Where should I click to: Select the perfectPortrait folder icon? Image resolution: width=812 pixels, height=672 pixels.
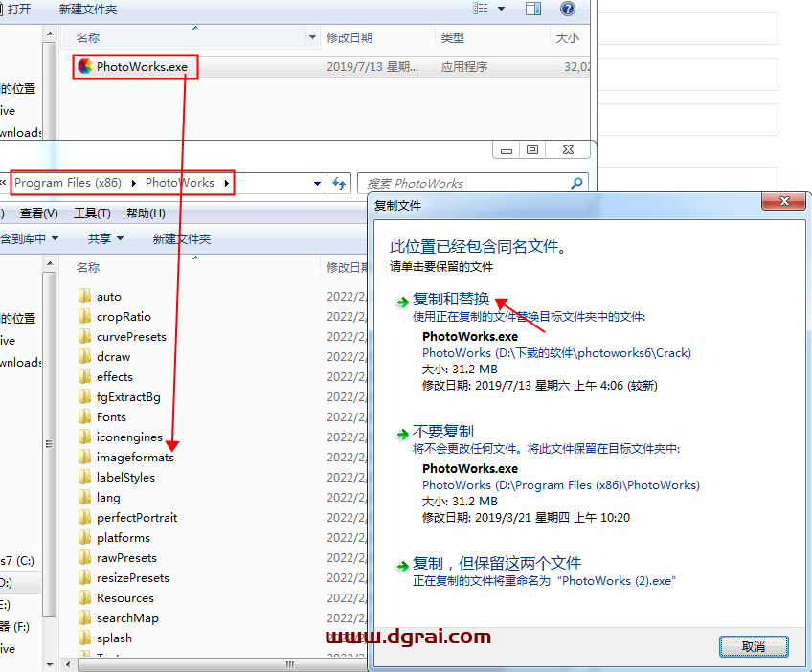pyautogui.click(x=85, y=518)
